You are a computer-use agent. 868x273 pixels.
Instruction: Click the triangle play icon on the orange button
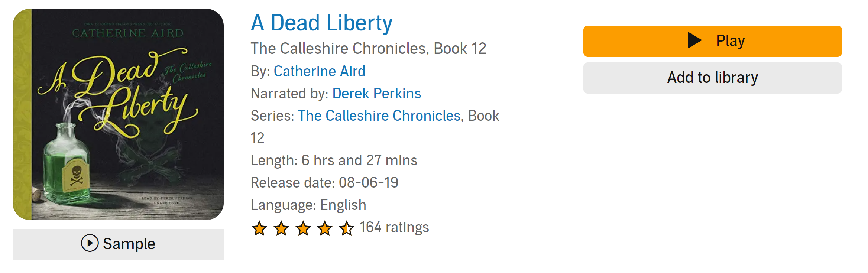(694, 40)
